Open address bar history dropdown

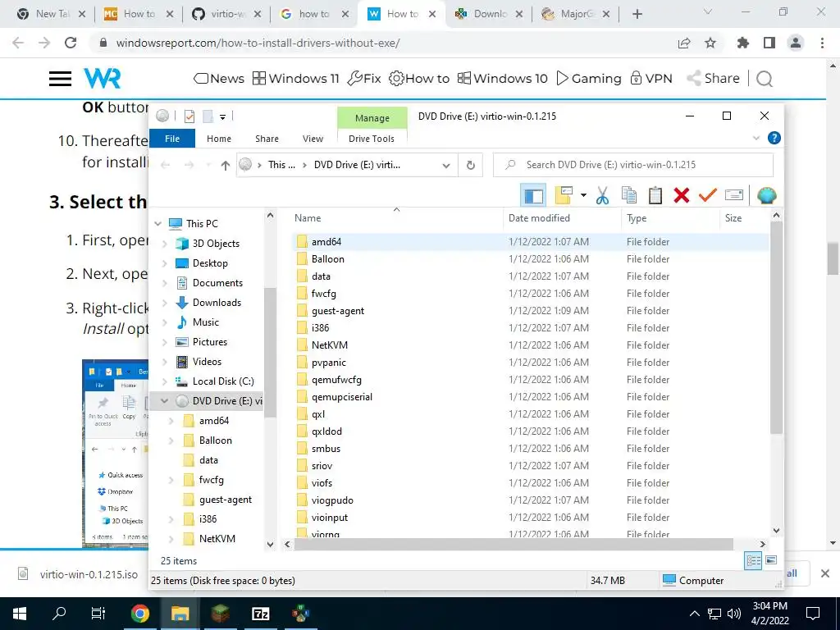(445, 166)
